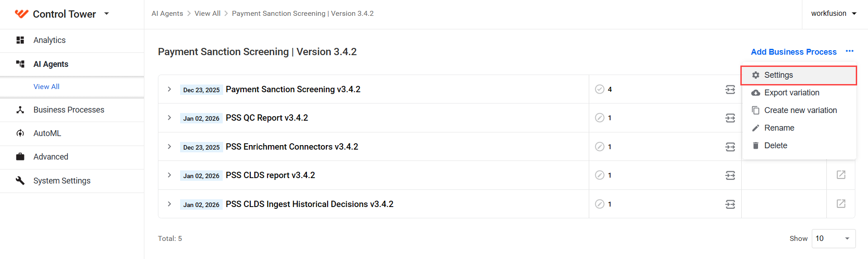Expand the PSS CLDS Ingest Historical Decisions row
The image size is (868, 259).
pyautogui.click(x=169, y=204)
